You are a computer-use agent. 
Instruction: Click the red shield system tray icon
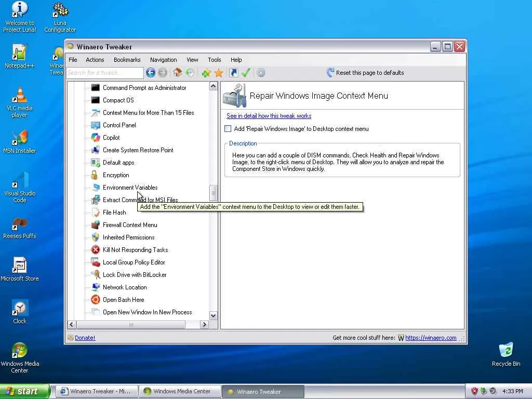tap(474, 391)
